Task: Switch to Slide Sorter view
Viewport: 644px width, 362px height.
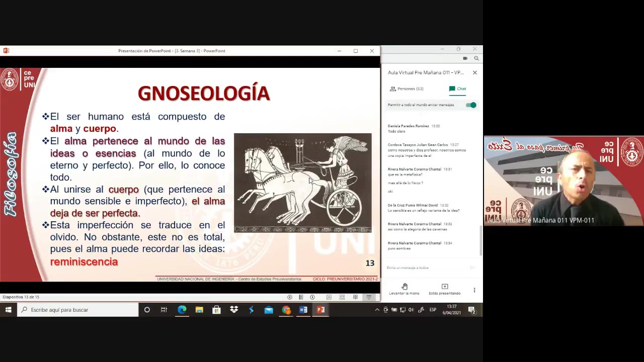Action: 342,297
